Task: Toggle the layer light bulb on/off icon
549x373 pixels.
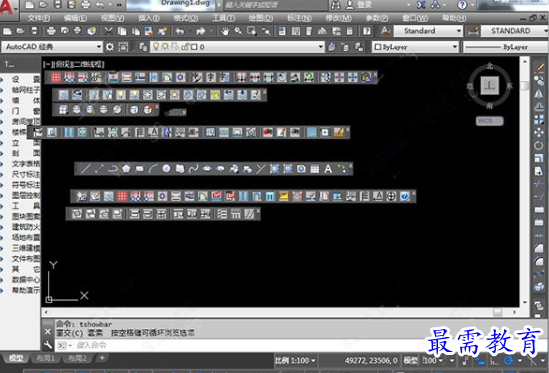Action: [156, 47]
